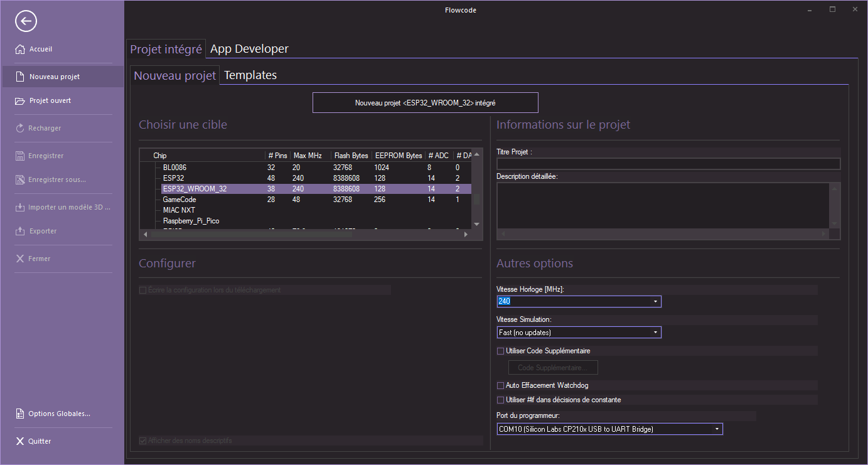Enable Auto Effacement Watchdog checkbox
Screen dimensions: 868x465
(500, 385)
